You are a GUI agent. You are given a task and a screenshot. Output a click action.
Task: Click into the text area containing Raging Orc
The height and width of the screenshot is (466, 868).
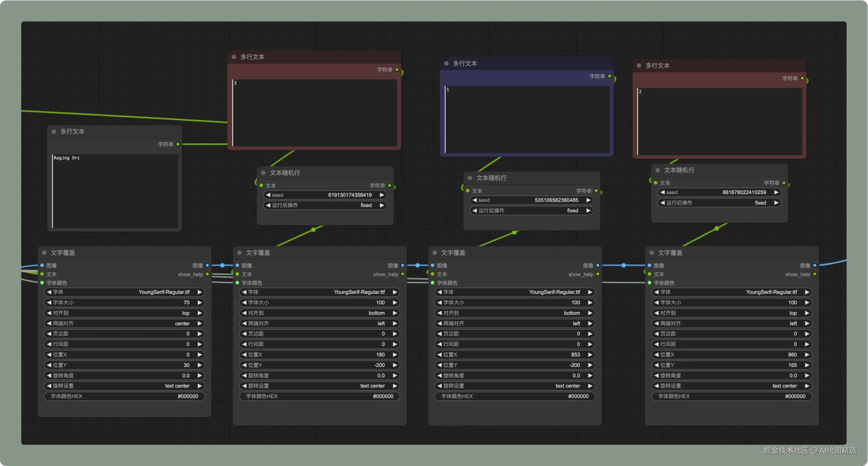[115, 191]
